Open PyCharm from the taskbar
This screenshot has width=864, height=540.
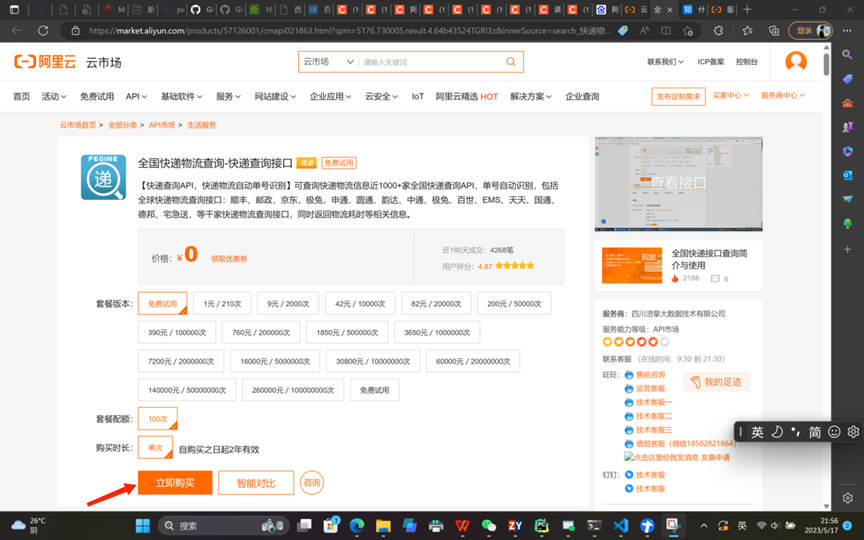click(x=542, y=526)
